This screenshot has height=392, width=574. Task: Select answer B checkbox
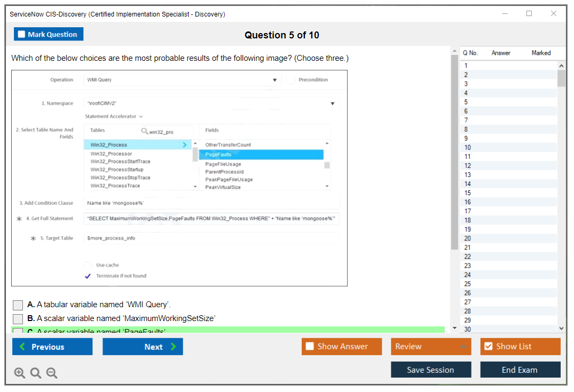tap(18, 319)
